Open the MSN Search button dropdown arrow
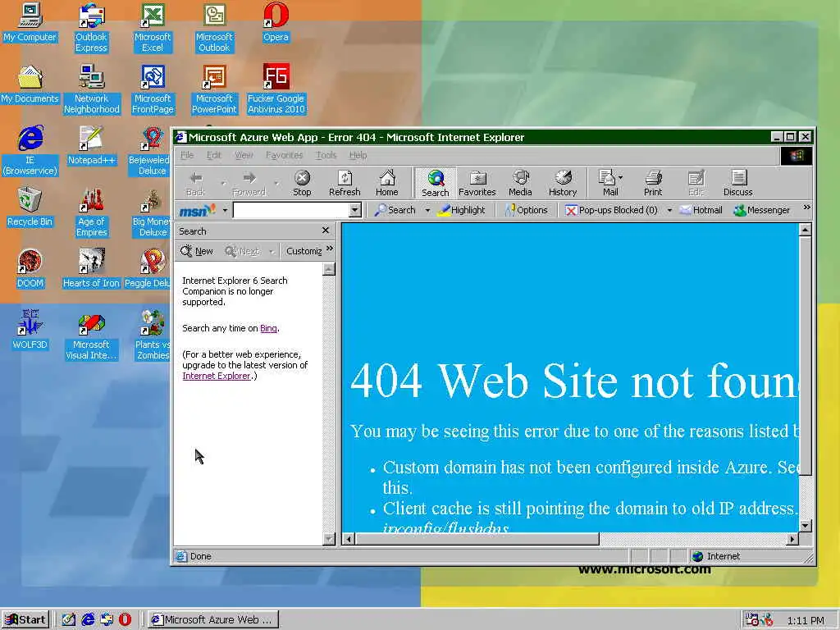Screen dimensions: 840x630 pos(427,210)
